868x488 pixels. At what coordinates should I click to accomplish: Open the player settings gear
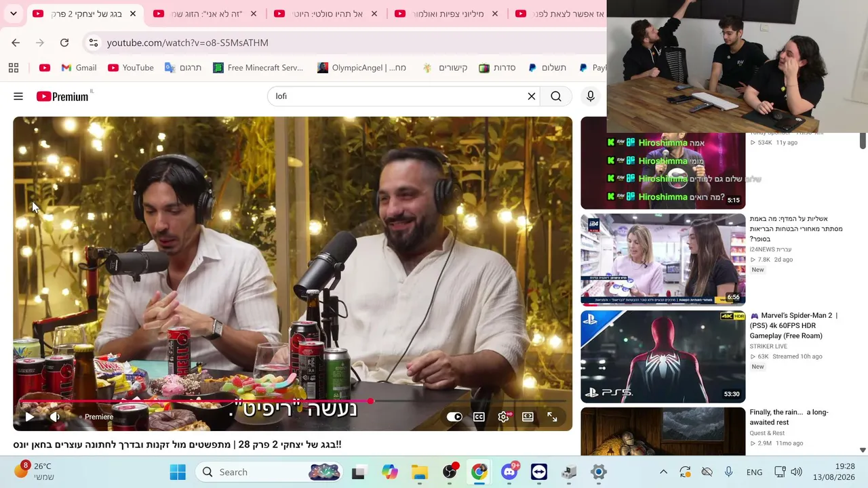click(x=503, y=417)
